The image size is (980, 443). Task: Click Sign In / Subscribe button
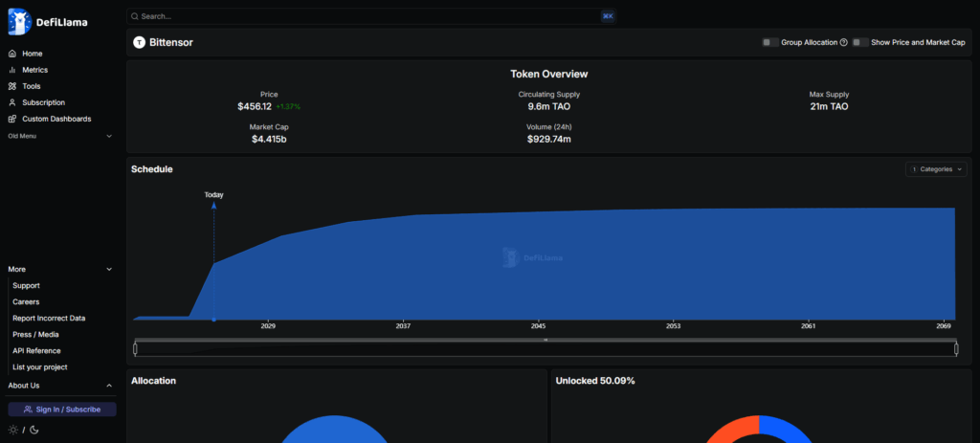62,410
